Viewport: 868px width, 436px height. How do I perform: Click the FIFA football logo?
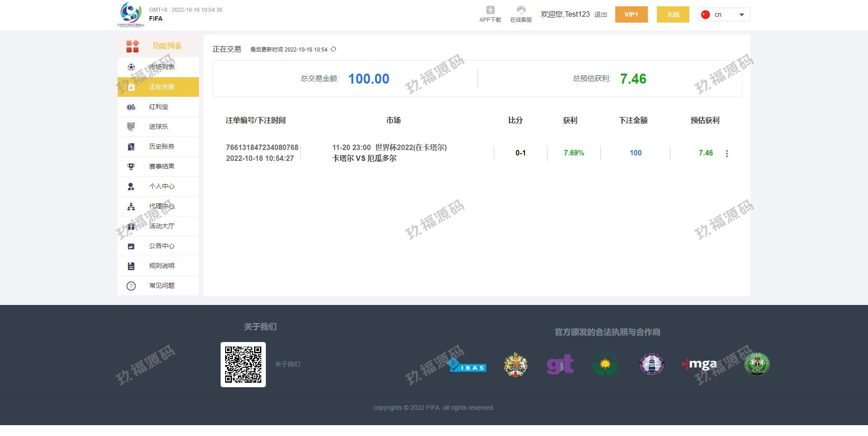(131, 14)
